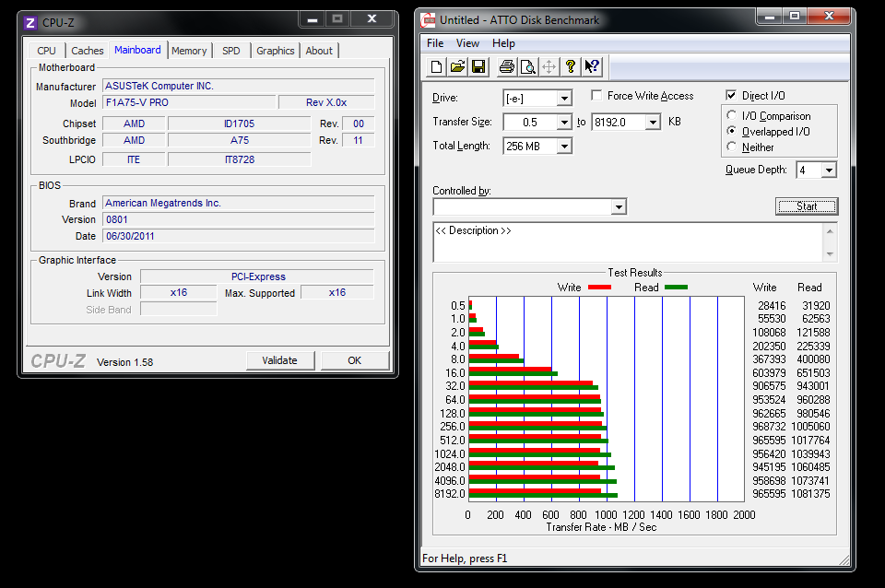Click the Print icon in ATTO toolbar
This screenshot has width=885, height=588.
tap(506, 66)
